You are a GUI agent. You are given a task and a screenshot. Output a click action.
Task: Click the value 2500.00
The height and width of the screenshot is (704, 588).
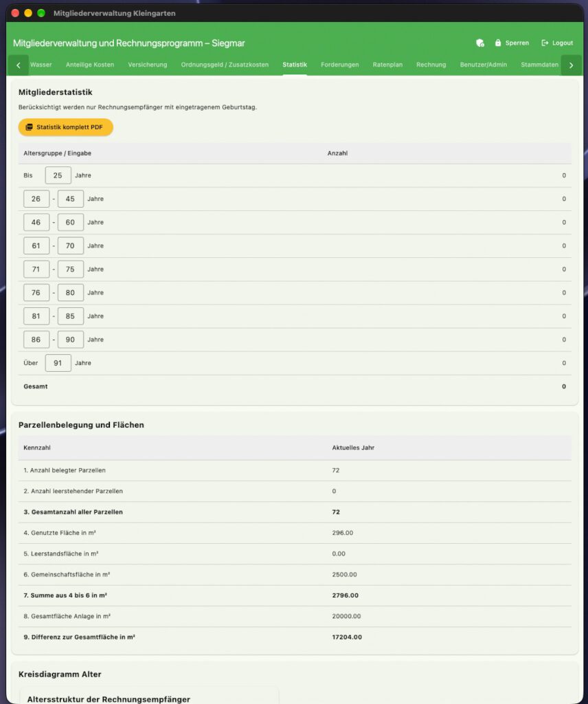tap(344, 575)
